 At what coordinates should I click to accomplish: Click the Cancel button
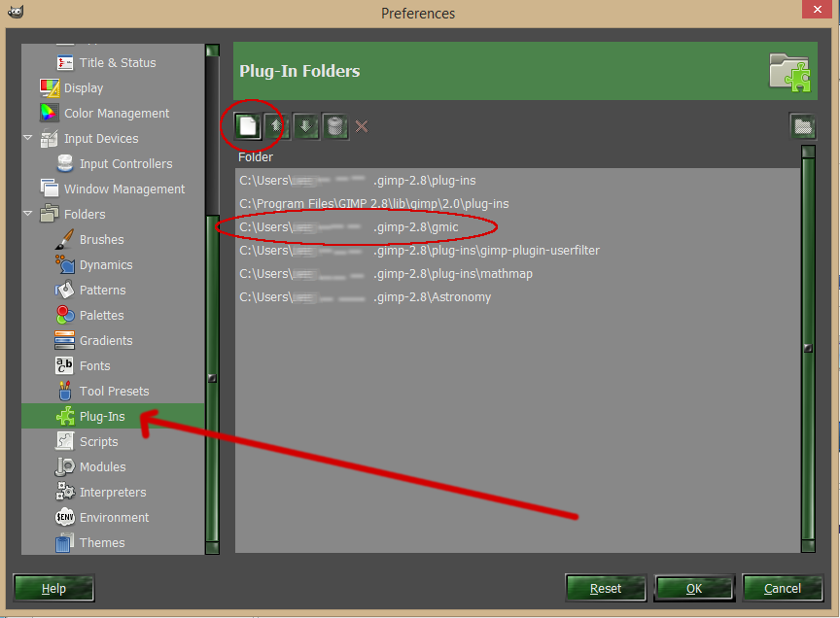tap(783, 589)
